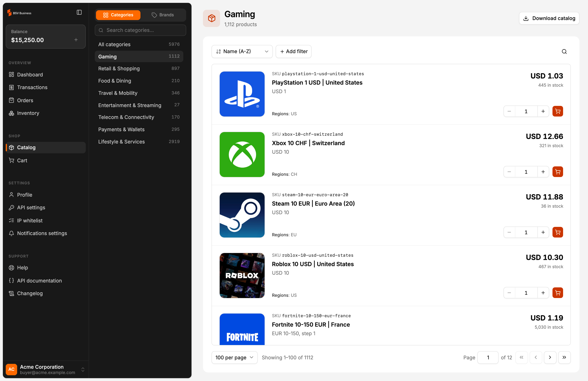
Task: Add Roblox 10 USD to cart
Action: pos(558,293)
